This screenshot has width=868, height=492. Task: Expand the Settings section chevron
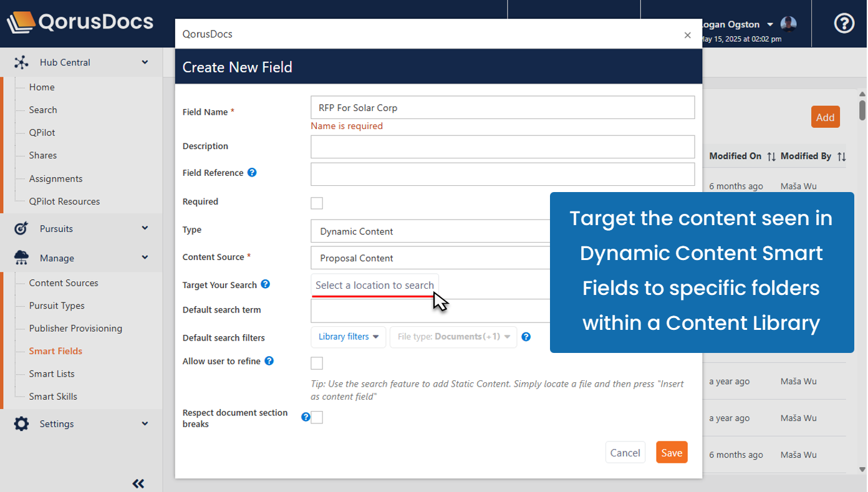click(x=145, y=424)
